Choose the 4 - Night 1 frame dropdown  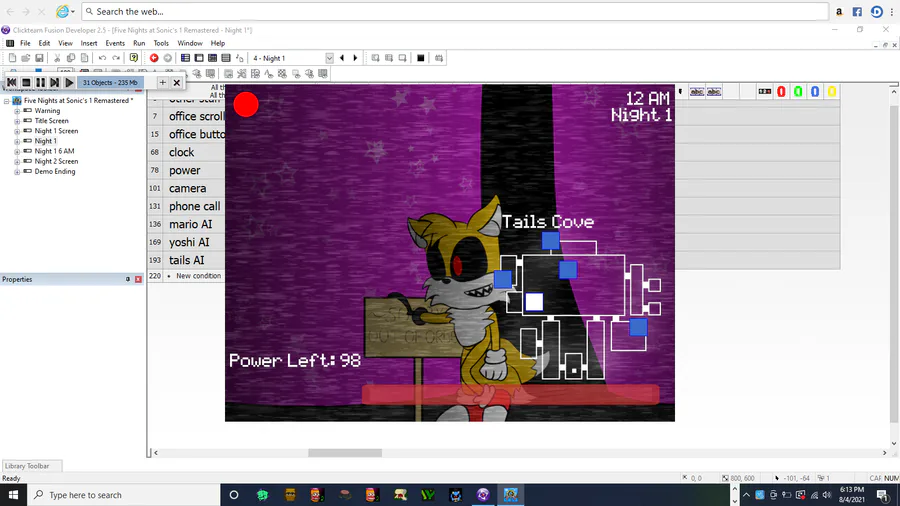pyautogui.click(x=293, y=58)
